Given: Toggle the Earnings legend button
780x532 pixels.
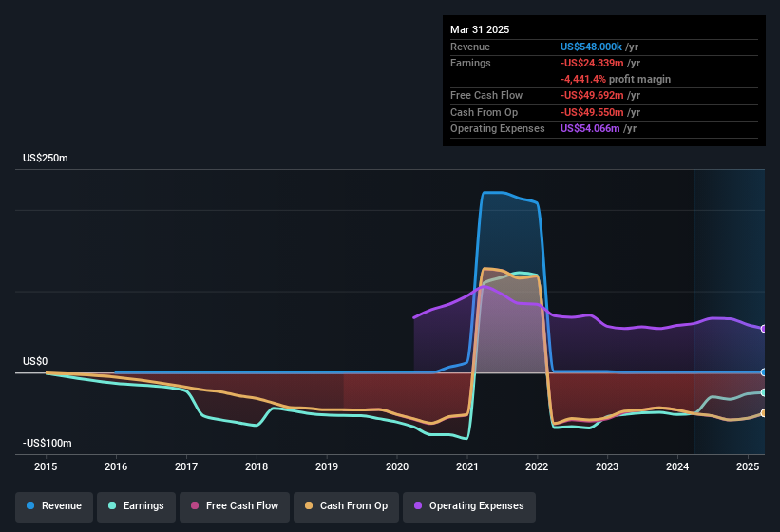Looking at the screenshot, I should click(x=136, y=507).
